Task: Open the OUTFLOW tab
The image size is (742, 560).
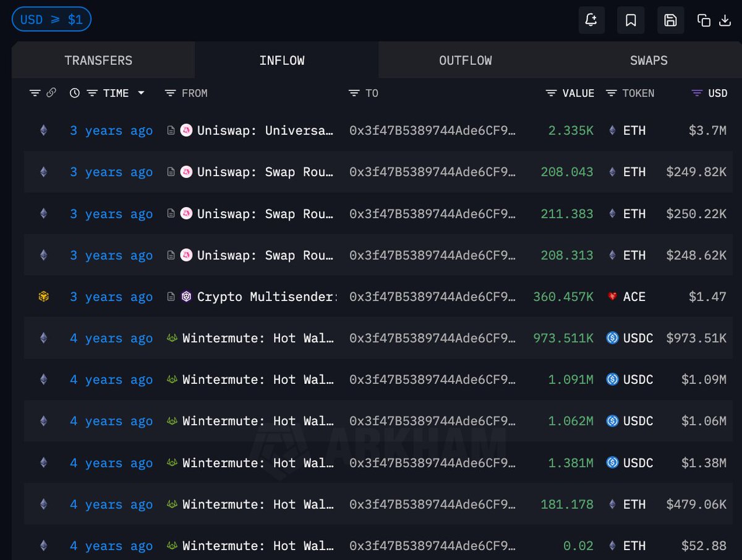Action: [x=466, y=61]
